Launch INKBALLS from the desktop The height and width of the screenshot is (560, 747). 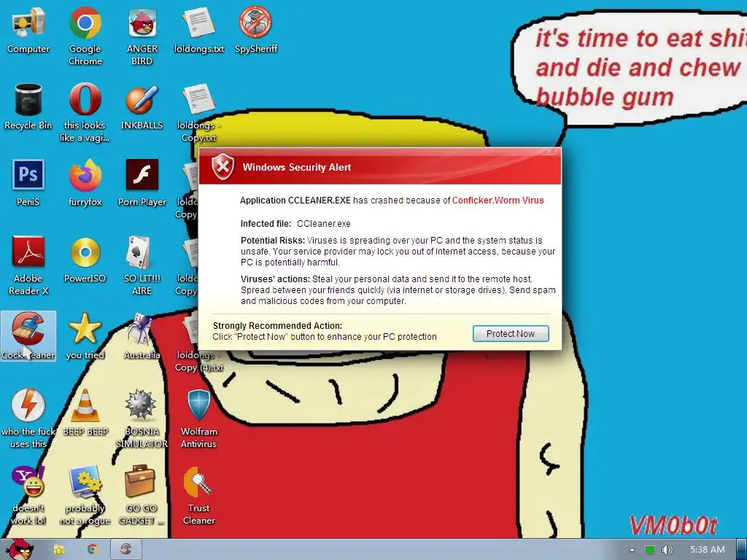[x=142, y=106]
